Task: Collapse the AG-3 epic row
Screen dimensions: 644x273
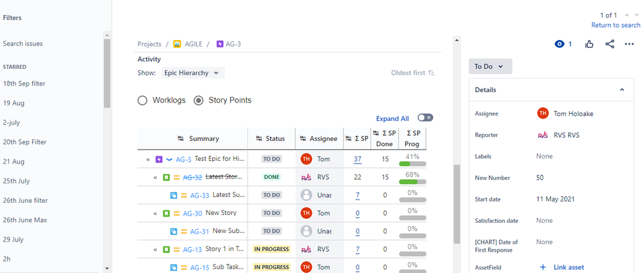Action: pyautogui.click(x=148, y=159)
